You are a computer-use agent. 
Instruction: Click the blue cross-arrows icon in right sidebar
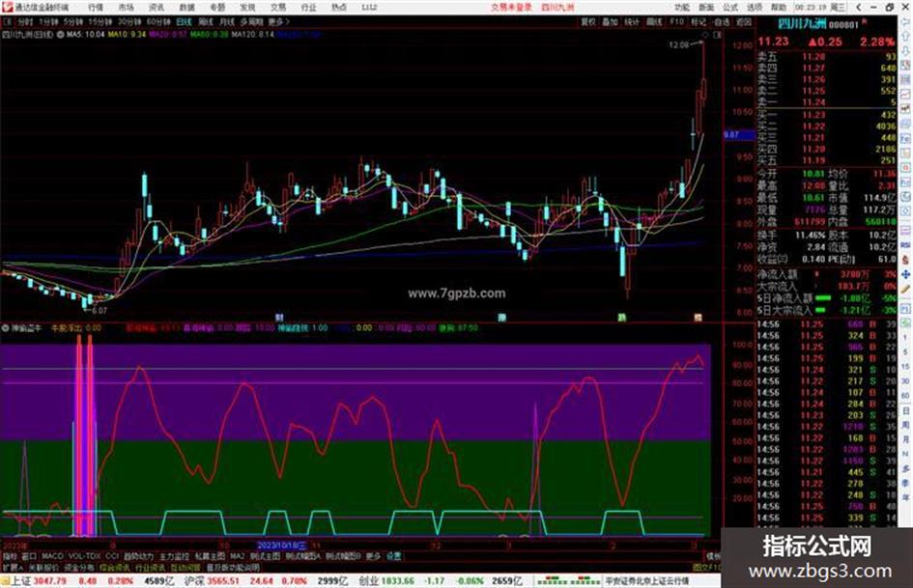[x=905, y=274]
